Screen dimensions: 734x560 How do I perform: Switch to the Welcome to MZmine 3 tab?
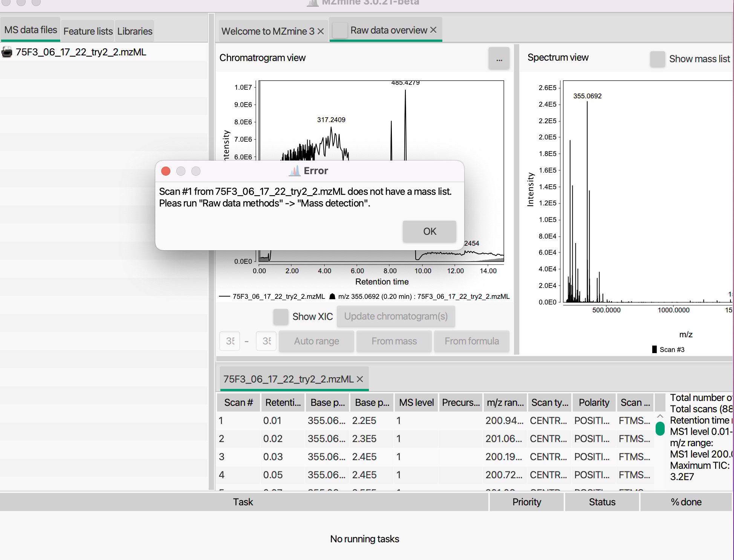tap(267, 31)
